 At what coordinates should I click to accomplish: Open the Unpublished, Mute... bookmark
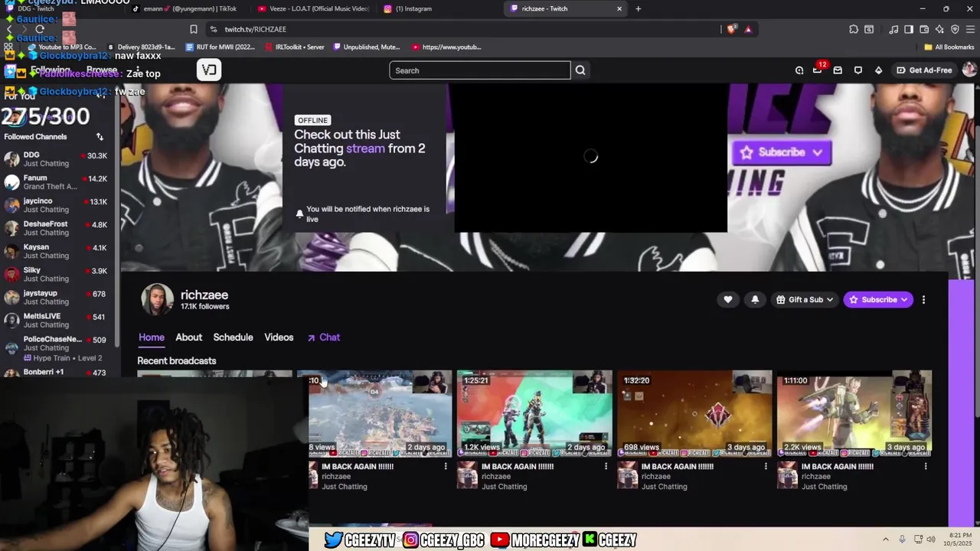pyautogui.click(x=366, y=47)
